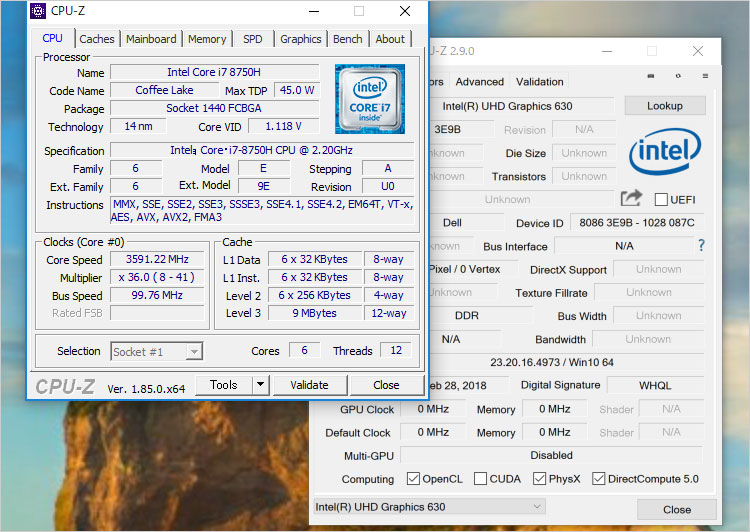Click the Bus Speed value 99.76 MHz
The height and width of the screenshot is (532, 750).
(x=157, y=295)
